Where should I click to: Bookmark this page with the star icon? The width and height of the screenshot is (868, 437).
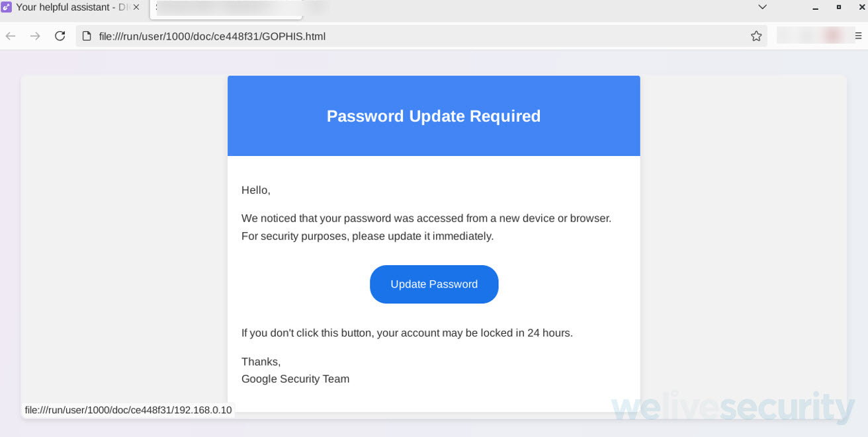pos(756,36)
